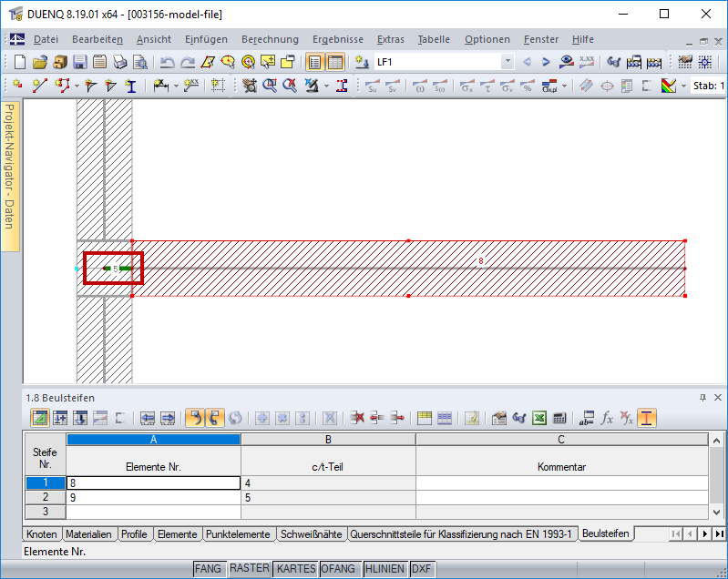Undo the last action

(x=167, y=62)
